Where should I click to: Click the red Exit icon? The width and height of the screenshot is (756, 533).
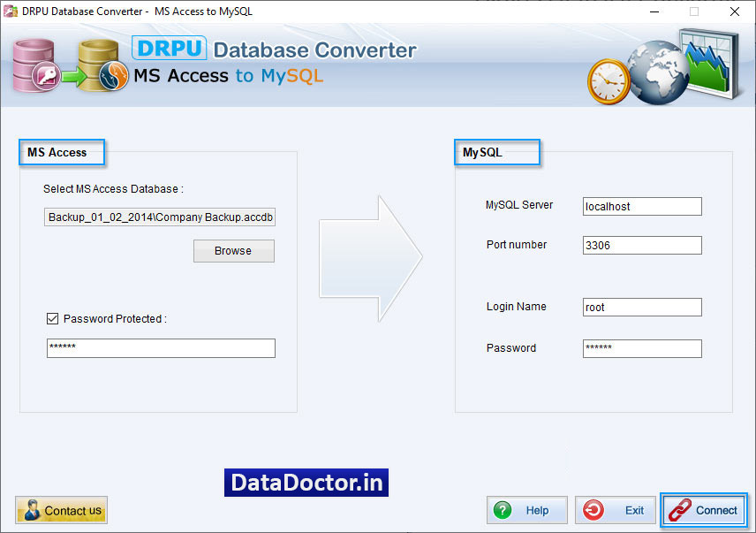(591, 510)
